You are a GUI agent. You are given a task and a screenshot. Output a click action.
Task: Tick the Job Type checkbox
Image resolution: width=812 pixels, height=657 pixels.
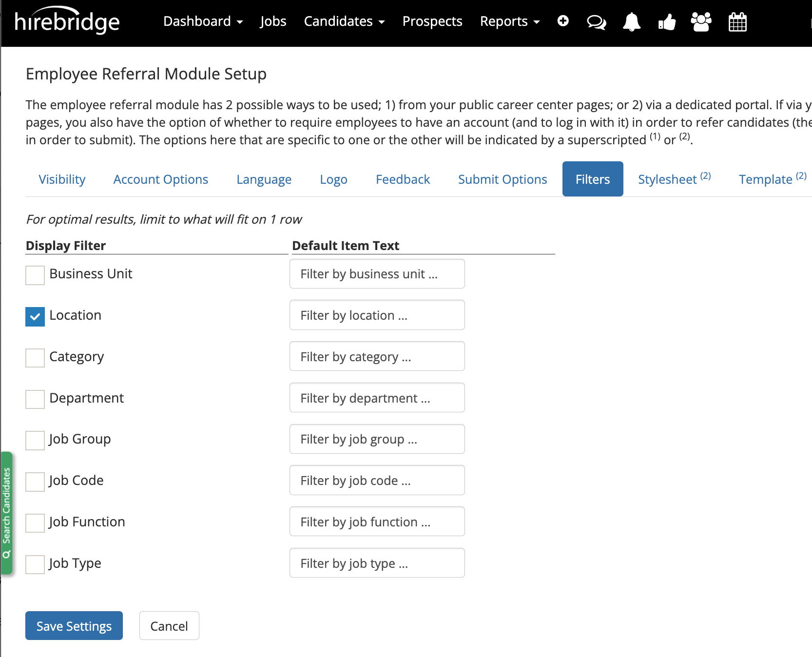(x=35, y=565)
